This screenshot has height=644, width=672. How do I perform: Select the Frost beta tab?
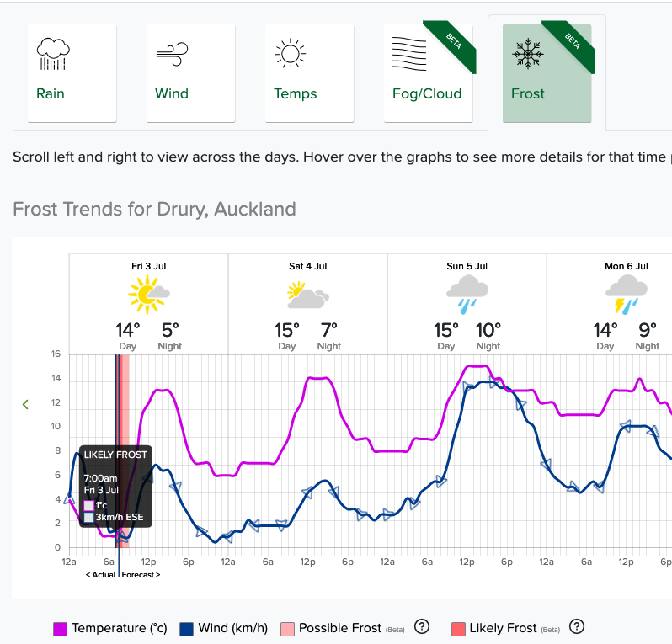547,73
